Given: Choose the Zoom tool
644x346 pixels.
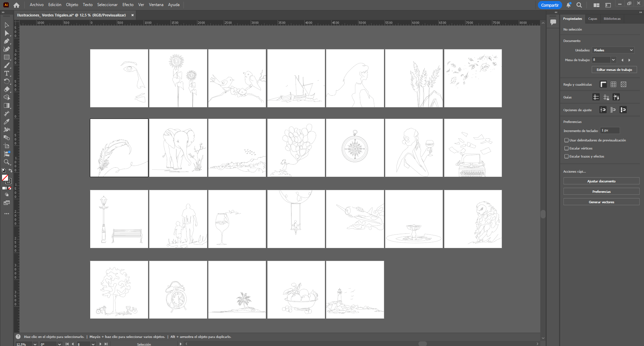Looking at the screenshot, I should coord(6,162).
